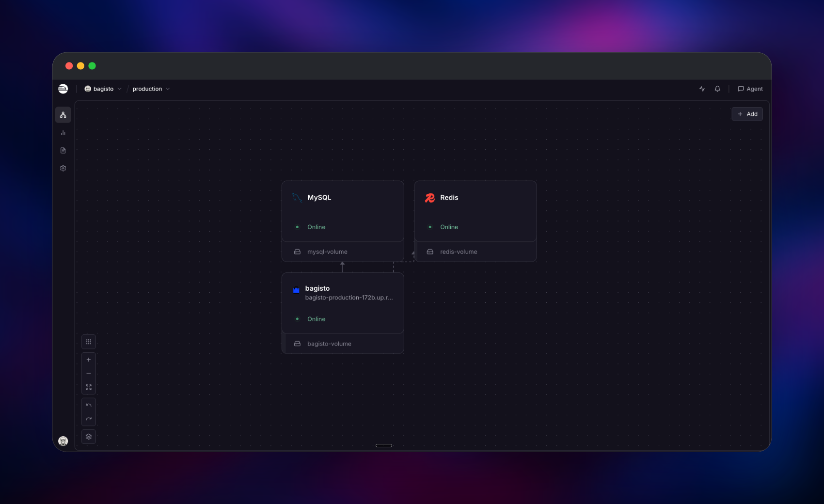Click the bottom drawer handle

tap(384, 445)
